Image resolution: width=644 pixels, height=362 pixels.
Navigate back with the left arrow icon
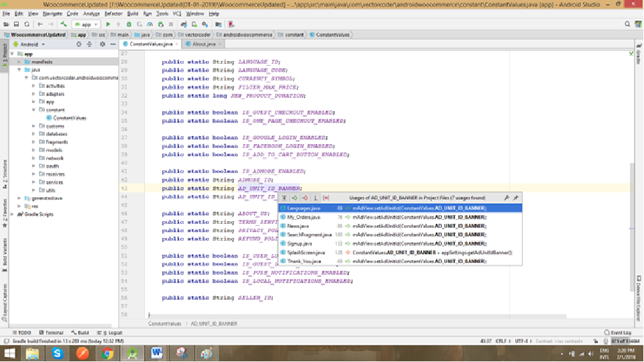pos(40,25)
